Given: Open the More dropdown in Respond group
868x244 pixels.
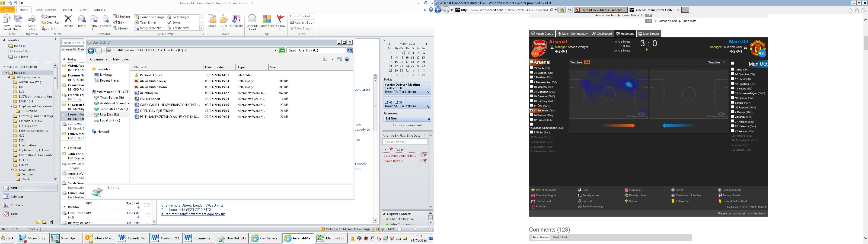Looking at the screenshot, I should [120, 29].
